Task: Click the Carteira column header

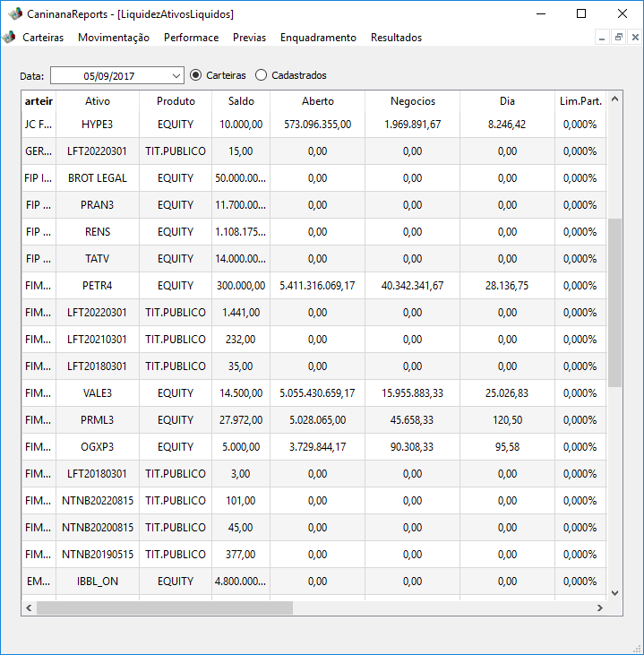Action: 39,101
